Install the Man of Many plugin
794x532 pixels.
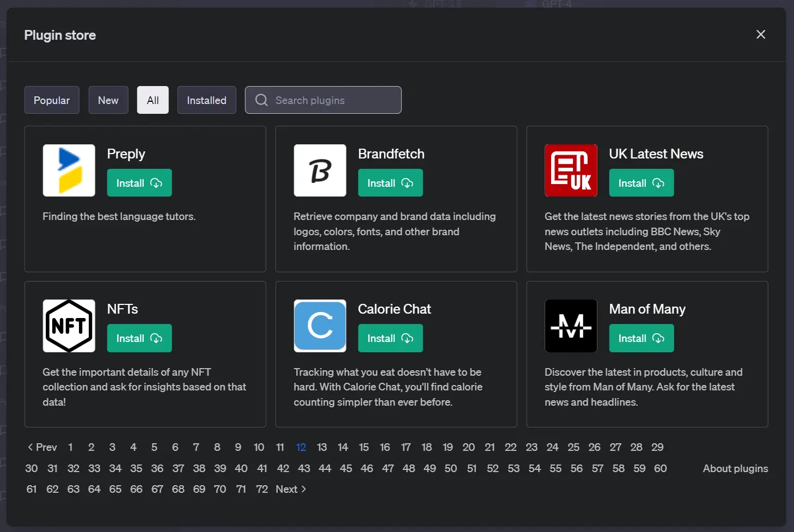642,338
